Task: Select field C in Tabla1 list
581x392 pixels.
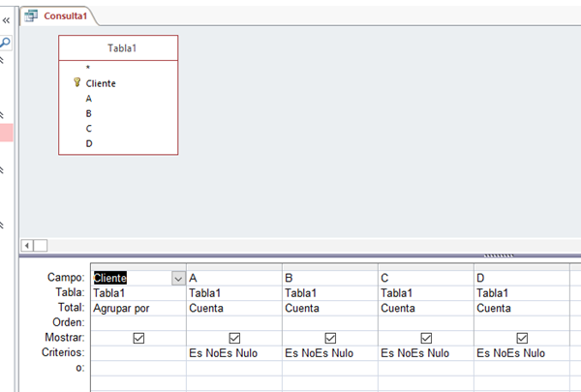Action: click(x=88, y=129)
